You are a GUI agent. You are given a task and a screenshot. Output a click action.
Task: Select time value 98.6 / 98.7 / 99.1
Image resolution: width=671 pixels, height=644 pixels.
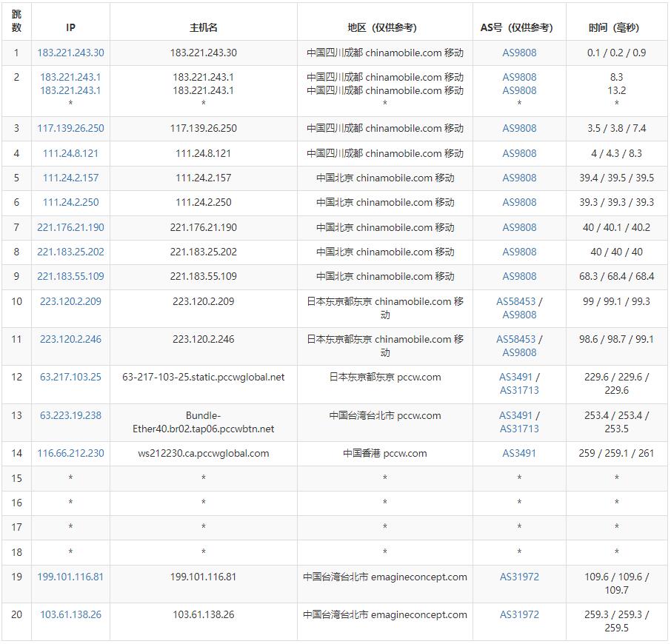tap(617, 339)
